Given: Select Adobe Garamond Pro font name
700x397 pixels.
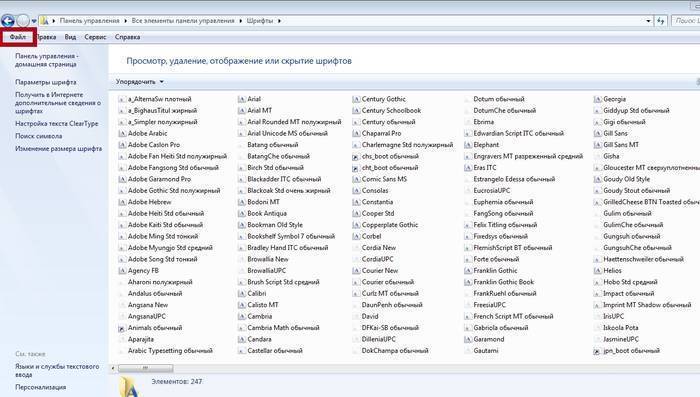Looking at the screenshot, I should pos(159,180).
